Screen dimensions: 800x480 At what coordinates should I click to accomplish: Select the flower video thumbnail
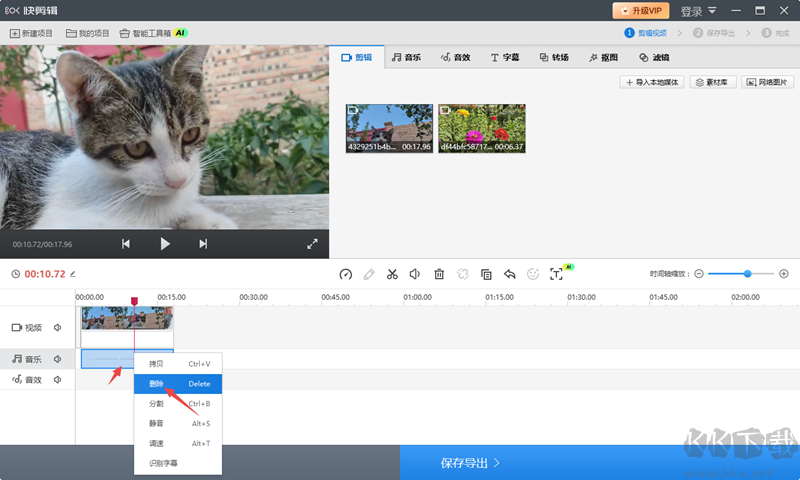[x=481, y=128]
